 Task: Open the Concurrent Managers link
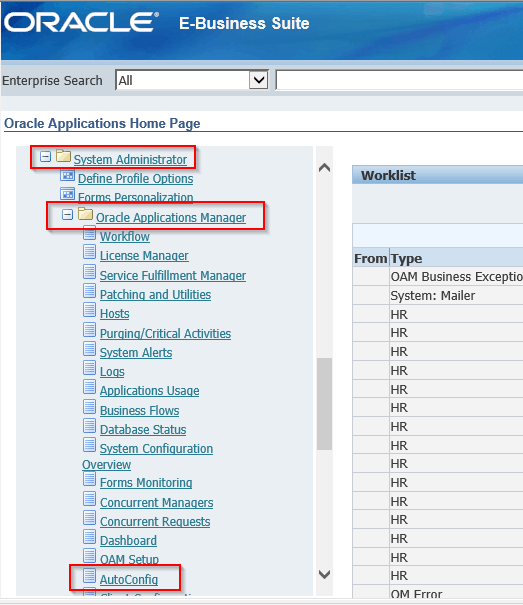(156, 503)
